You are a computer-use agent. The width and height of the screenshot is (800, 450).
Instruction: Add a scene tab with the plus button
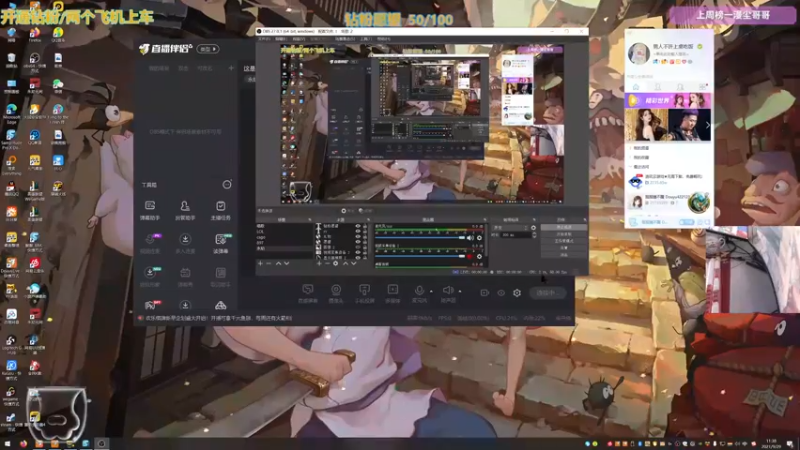pos(231,68)
